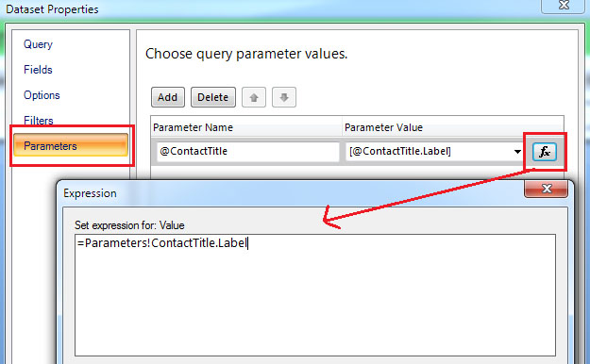Open the fx expression editor button

[544, 152]
